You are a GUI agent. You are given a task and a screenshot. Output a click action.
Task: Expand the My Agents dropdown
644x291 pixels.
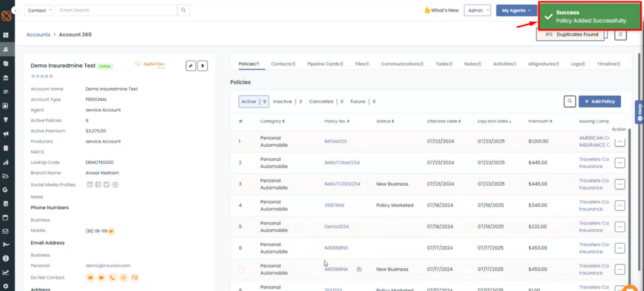point(516,10)
